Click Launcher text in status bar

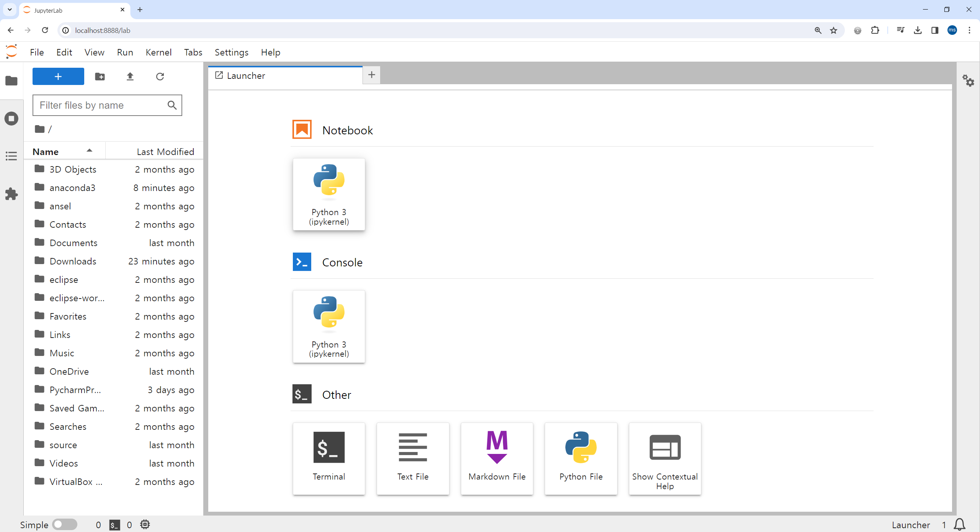coord(911,525)
